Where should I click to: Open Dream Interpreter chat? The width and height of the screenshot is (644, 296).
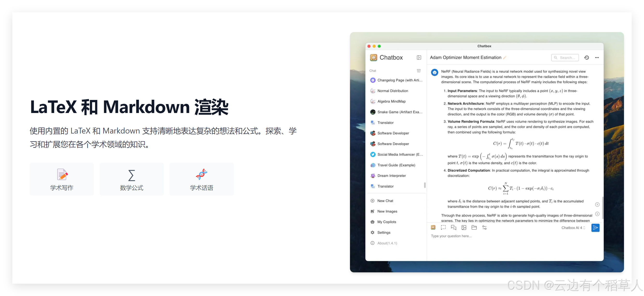(x=396, y=176)
